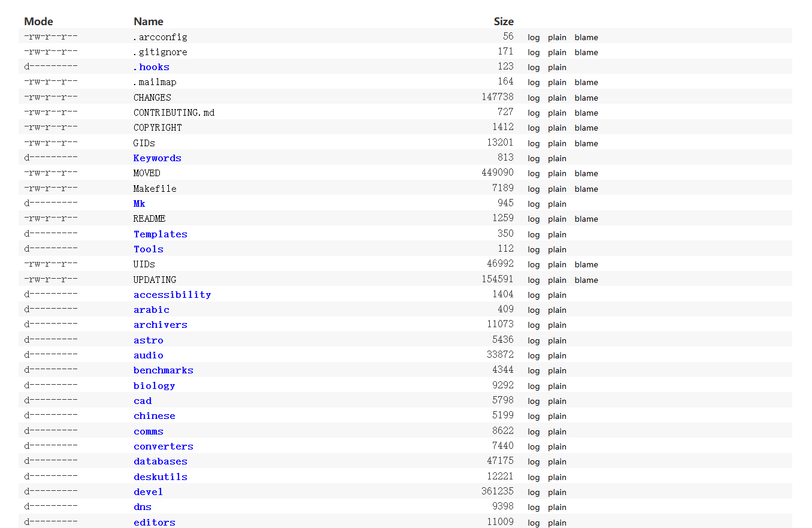
Task: Open the COPYRIGHT file
Action: click(x=157, y=128)
